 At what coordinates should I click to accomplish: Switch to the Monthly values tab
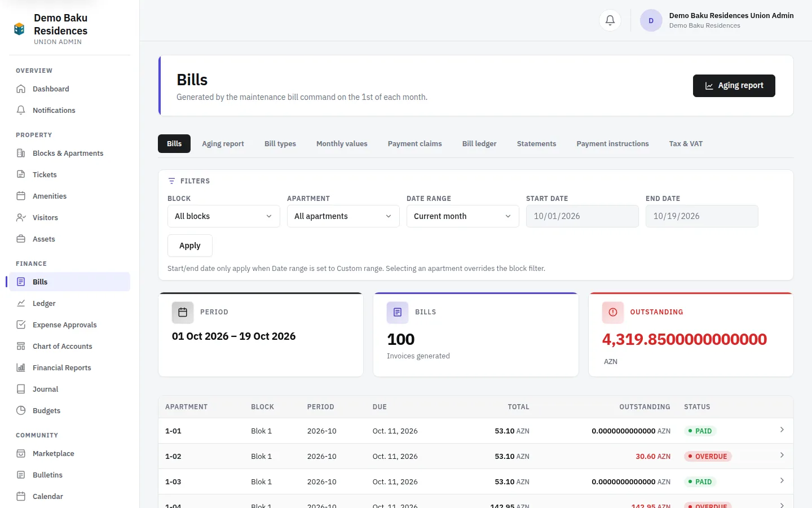point(342,143)
